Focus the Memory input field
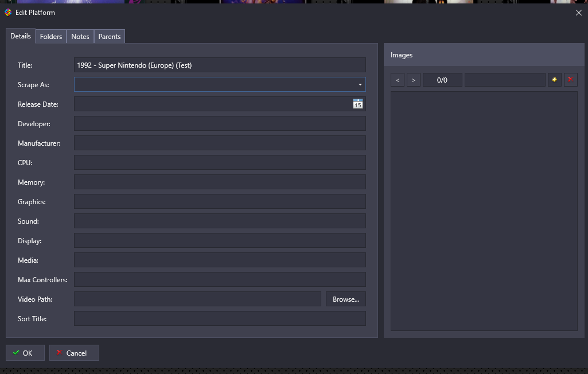 pos(220,182)
